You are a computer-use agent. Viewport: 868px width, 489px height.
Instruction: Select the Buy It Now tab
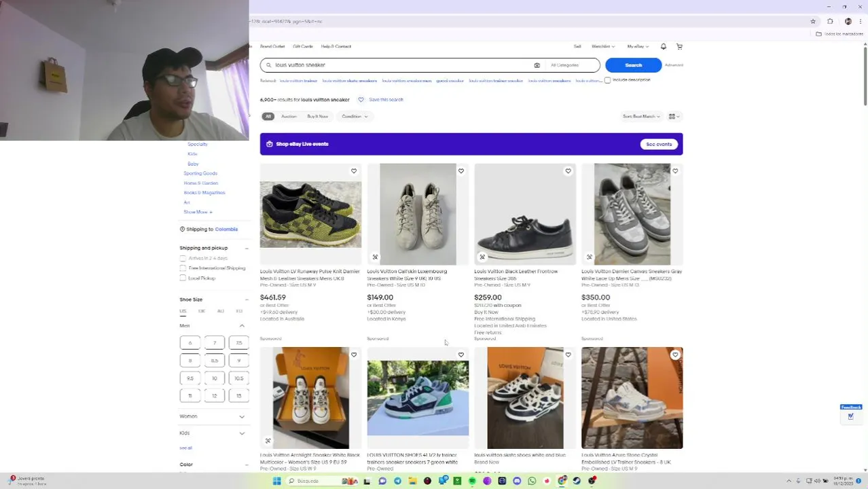tap(317, 116)
